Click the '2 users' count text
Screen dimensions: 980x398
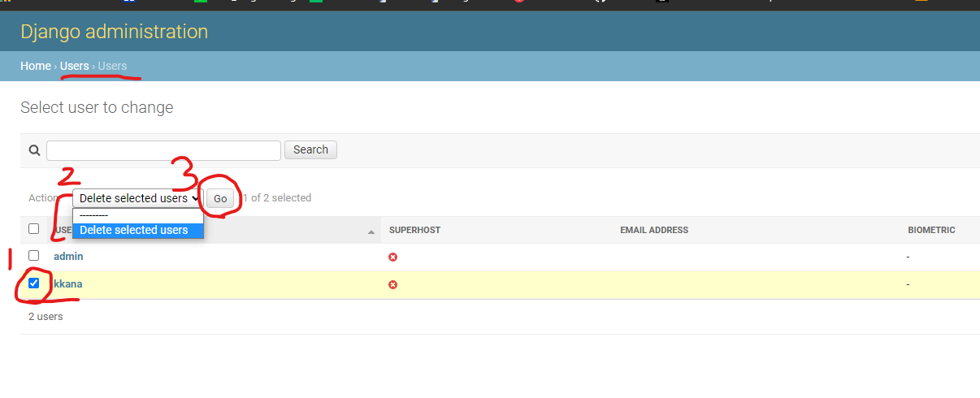point(46,317)
